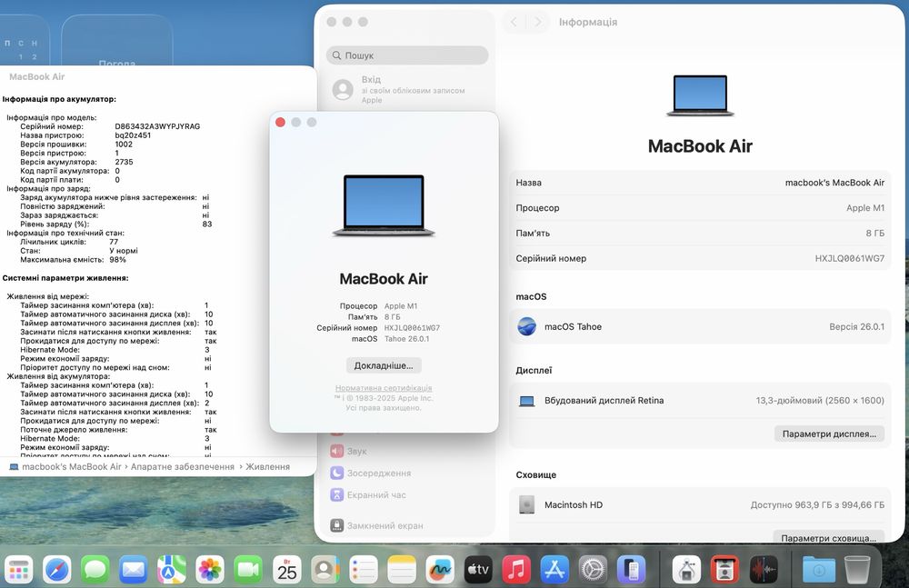
Task: Open Photo Booth from the Dock
Action: click(724, 570)
